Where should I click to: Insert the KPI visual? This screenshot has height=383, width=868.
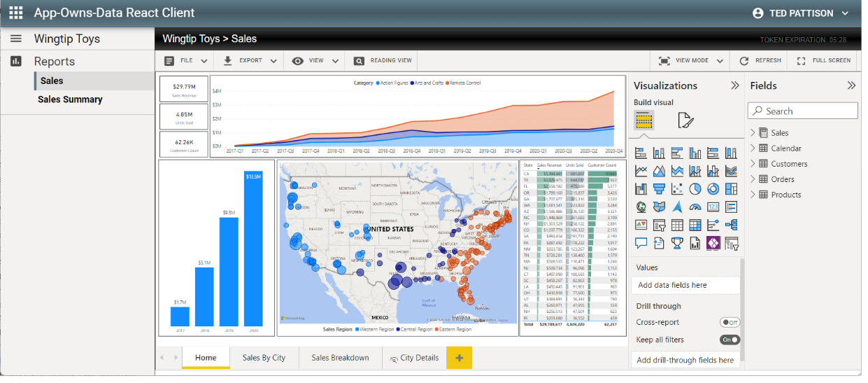click(641, 225)
